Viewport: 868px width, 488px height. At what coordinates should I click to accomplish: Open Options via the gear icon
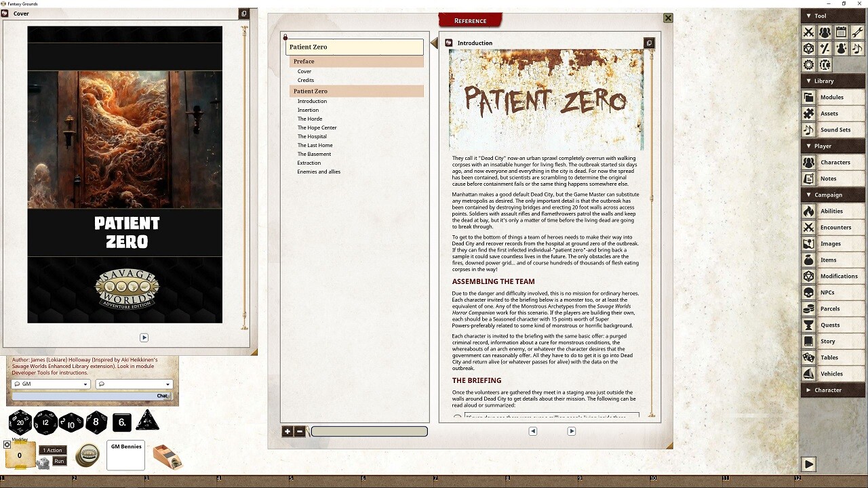coord(809,64)
